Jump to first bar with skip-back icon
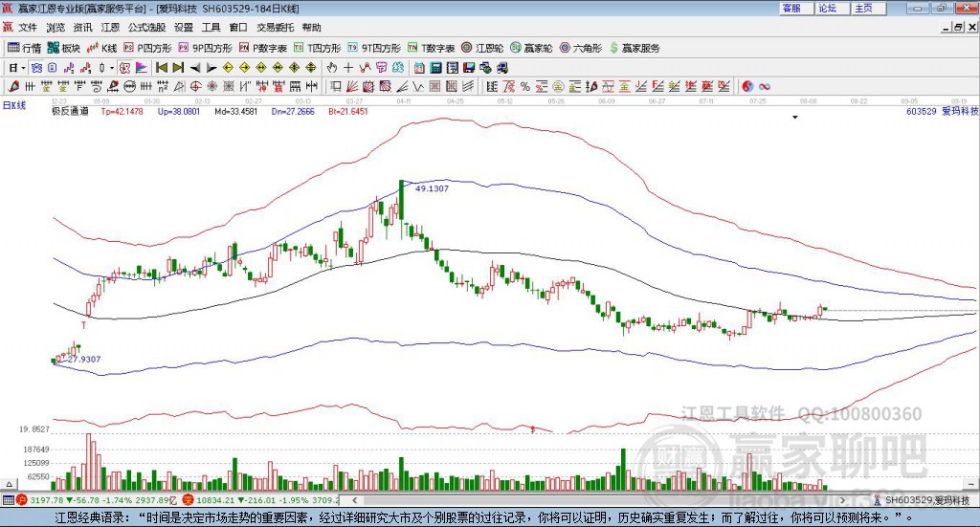980x527 pixels. click(x=161, y=68)
